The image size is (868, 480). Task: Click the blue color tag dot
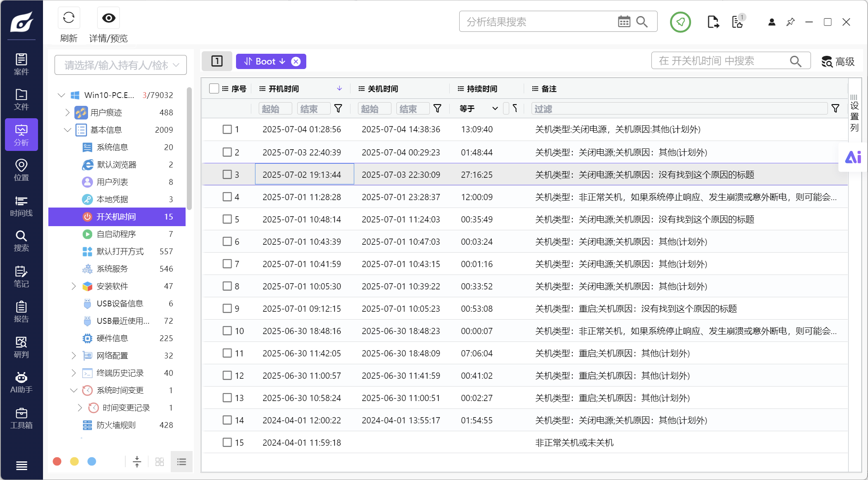click(92, 461)
